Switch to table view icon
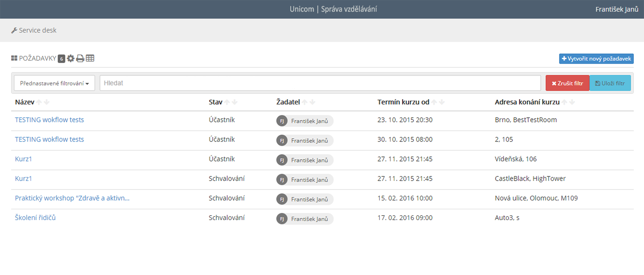The height and width of the screenshot is (275, 644). pos(90,58)
